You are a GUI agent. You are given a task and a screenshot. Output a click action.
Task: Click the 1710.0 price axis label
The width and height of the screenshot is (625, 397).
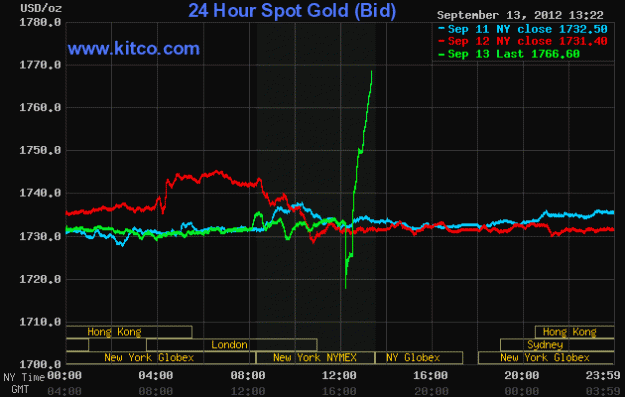(x=40, y=322)
